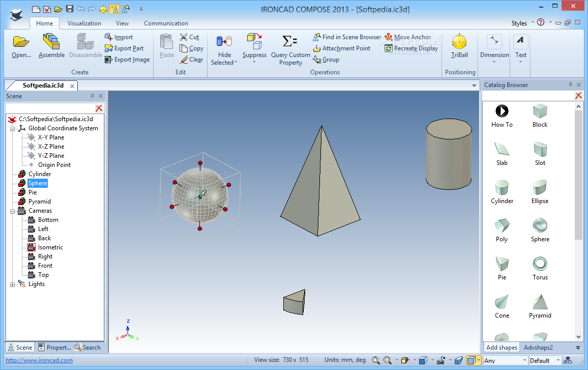Click Recreate Display
This screenshot has height=370, width=588.
[411, 48]
